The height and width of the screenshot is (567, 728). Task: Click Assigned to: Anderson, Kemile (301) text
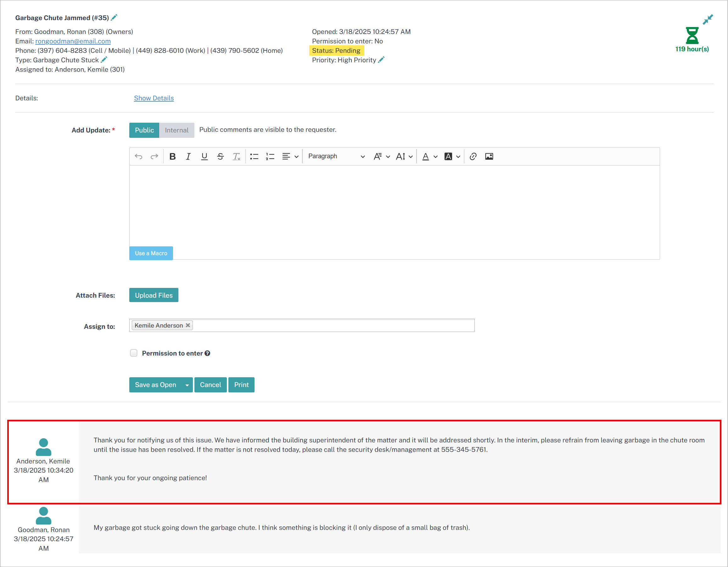(x=70, y=69)
